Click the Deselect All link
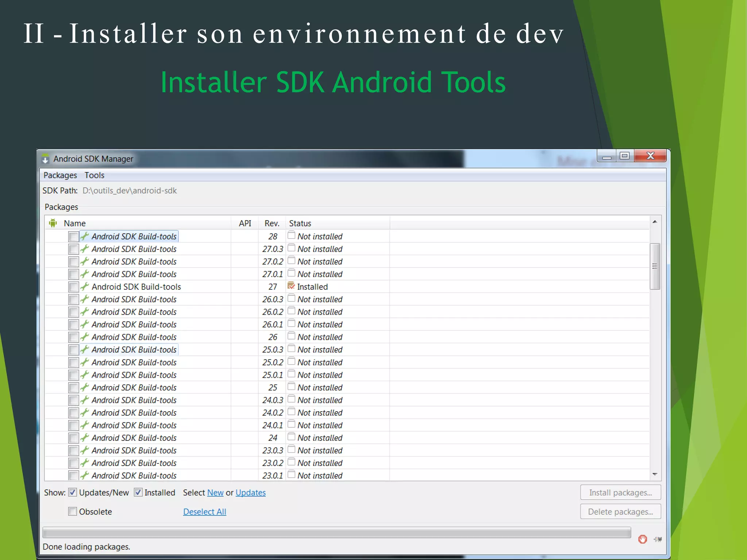This screenshot has width=747, height=560. 205,512
